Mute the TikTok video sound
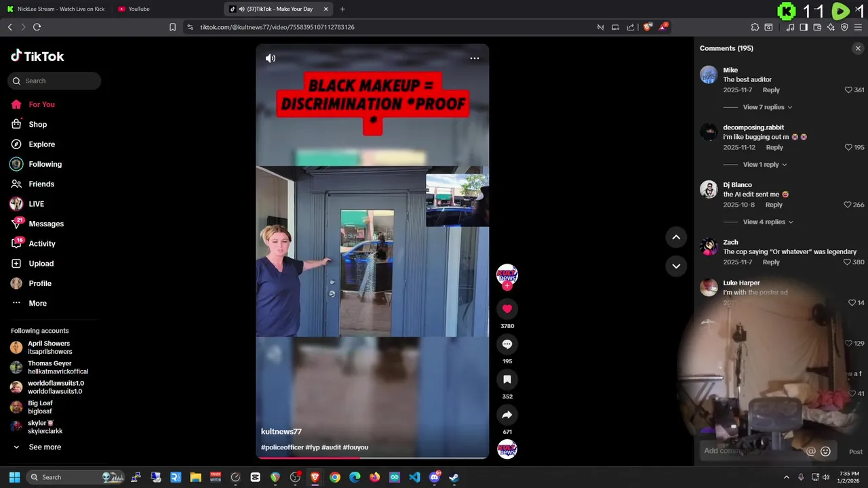 pos(271,58)
